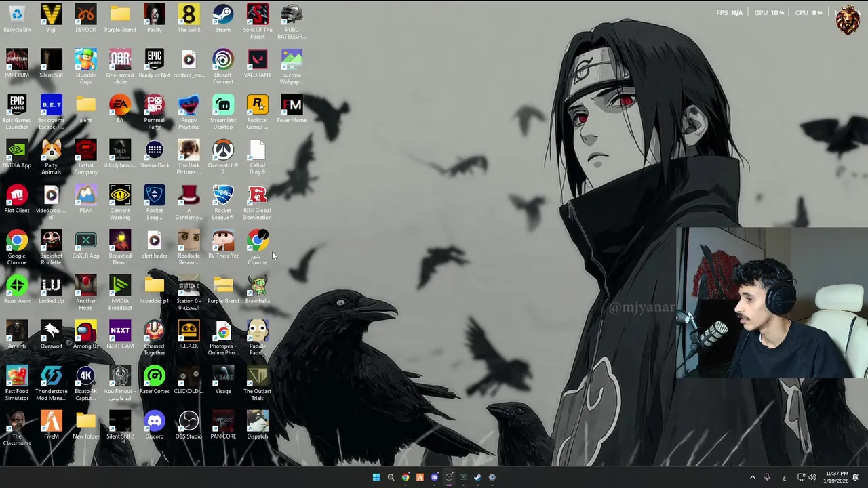This screenshot has height=488, width=868.
Task: Select the OBS Studio desktop shortcut
Action: click(x=189, y=426)
